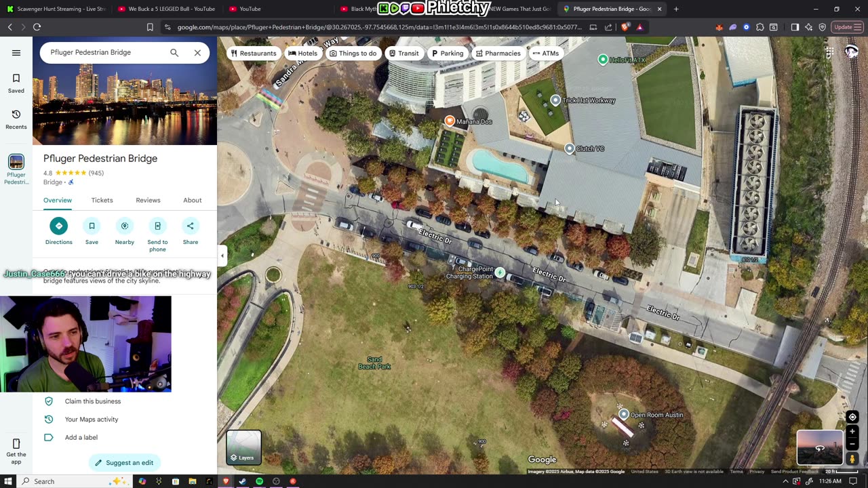Click the Windows taskbar Search box
This screenshot has height=488, width=868.
click(76, 481)
